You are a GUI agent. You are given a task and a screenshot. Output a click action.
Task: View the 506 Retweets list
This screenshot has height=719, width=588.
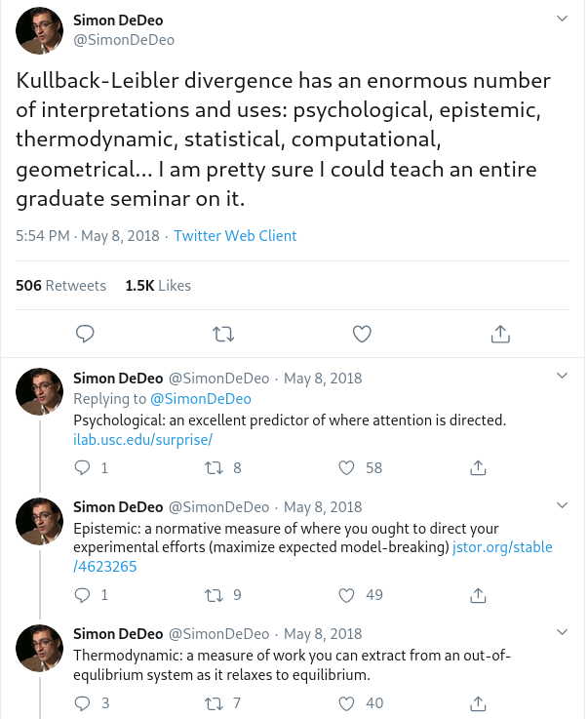[x=60, y=286]
